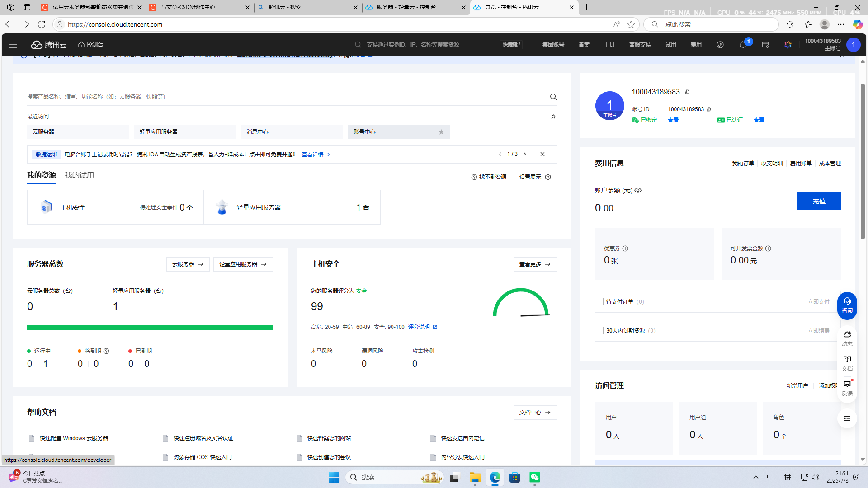
Task: Collapse the 最近访问 section
Action: pyautogui.click(x=553, y=117)
